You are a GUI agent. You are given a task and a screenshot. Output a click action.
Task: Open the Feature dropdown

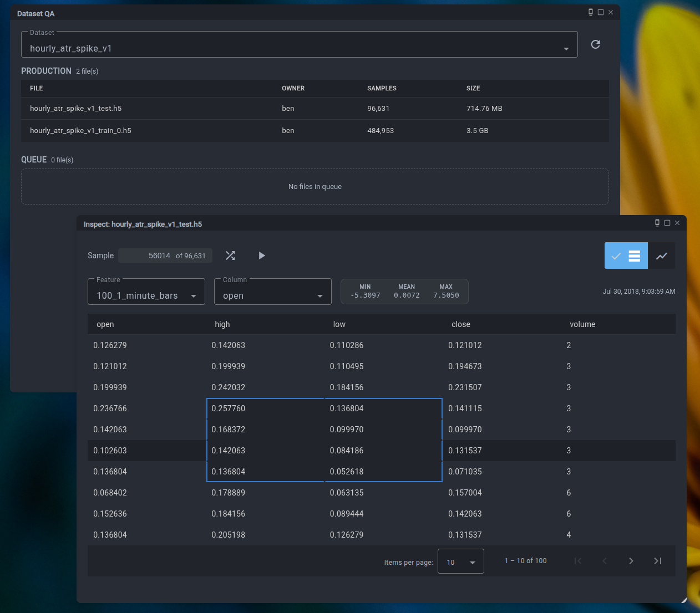(146, 292)
